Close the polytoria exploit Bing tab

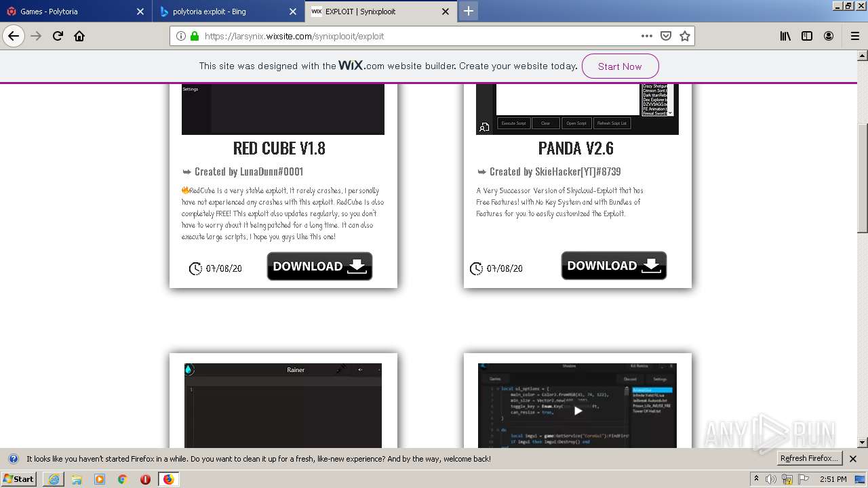(x=293, y=12)
